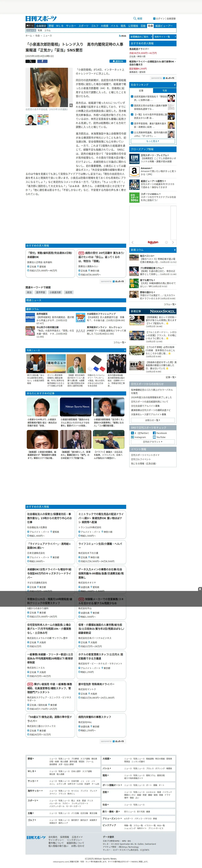Open the 記事一覧 link under 新着記事
This screenshot has width=202, height=868.
pos(171,377)
